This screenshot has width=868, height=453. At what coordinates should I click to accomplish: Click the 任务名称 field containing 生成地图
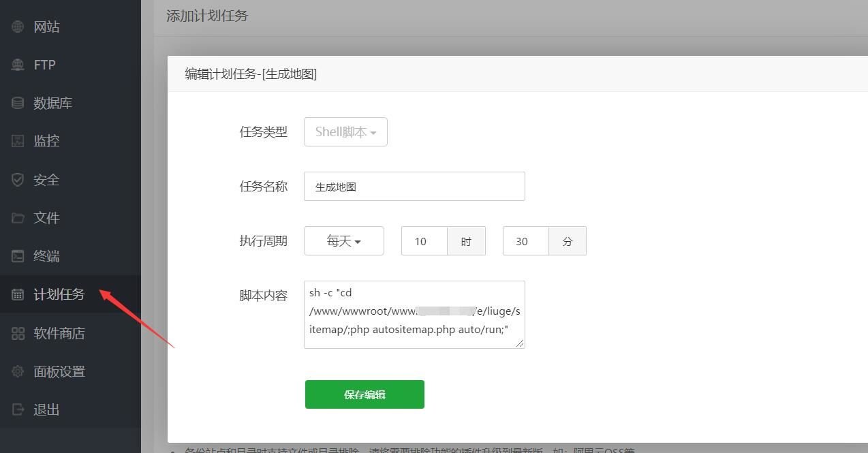pyautogui.click(x=414, y=187)
